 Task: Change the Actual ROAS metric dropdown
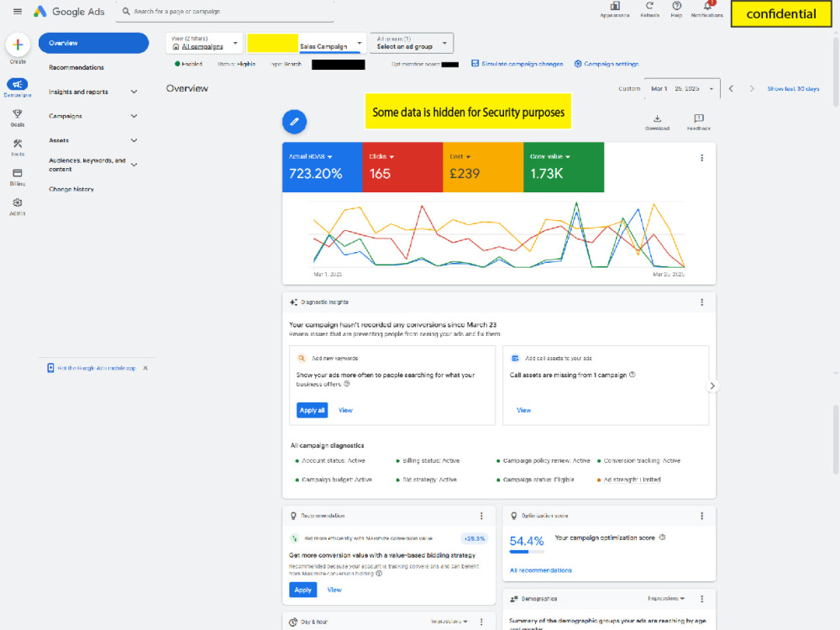click(x=311, y=156)
